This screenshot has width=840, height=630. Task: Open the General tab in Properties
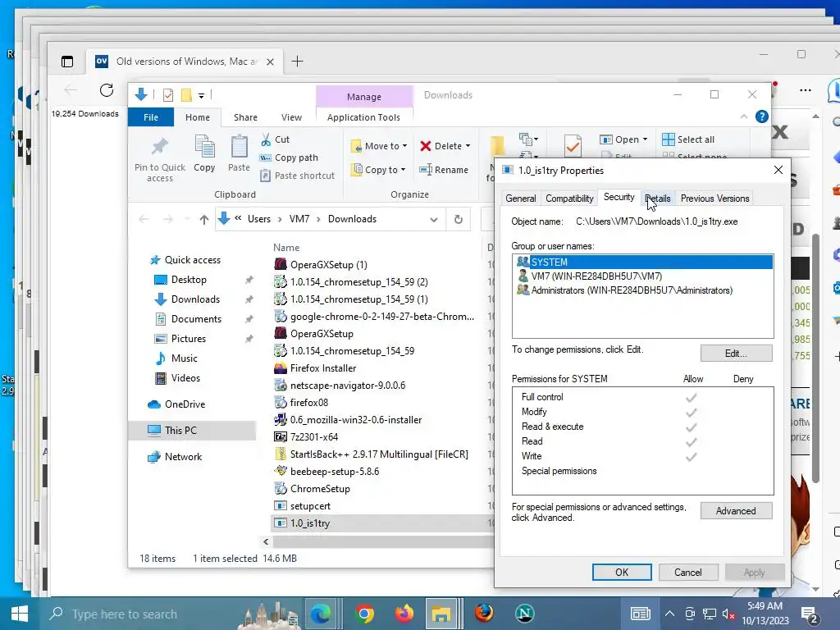point(521,199)
